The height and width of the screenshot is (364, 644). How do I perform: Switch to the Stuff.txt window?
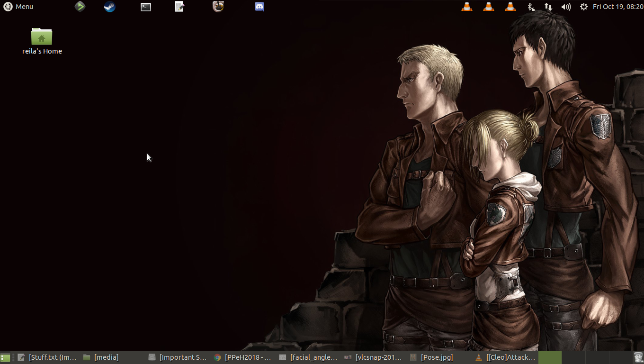click(x=47, y=357)
